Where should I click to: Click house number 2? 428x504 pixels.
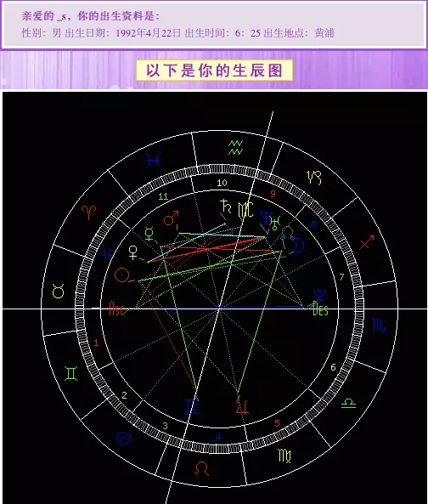point(125,395)
